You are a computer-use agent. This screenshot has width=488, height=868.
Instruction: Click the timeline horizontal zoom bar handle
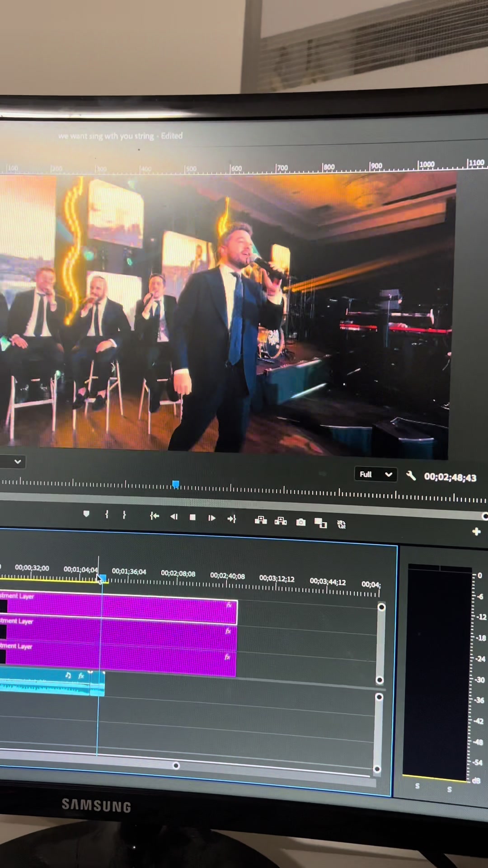(176, 765)
